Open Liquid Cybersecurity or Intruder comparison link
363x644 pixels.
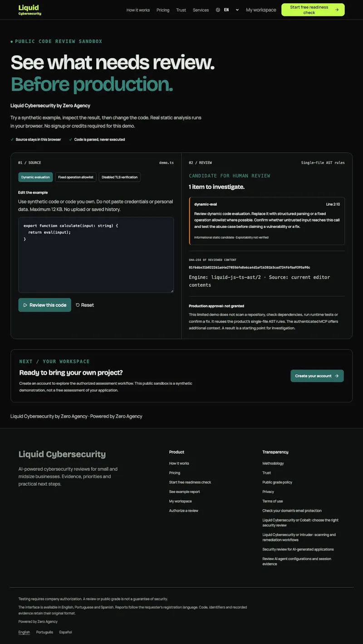tap(299, 537)
